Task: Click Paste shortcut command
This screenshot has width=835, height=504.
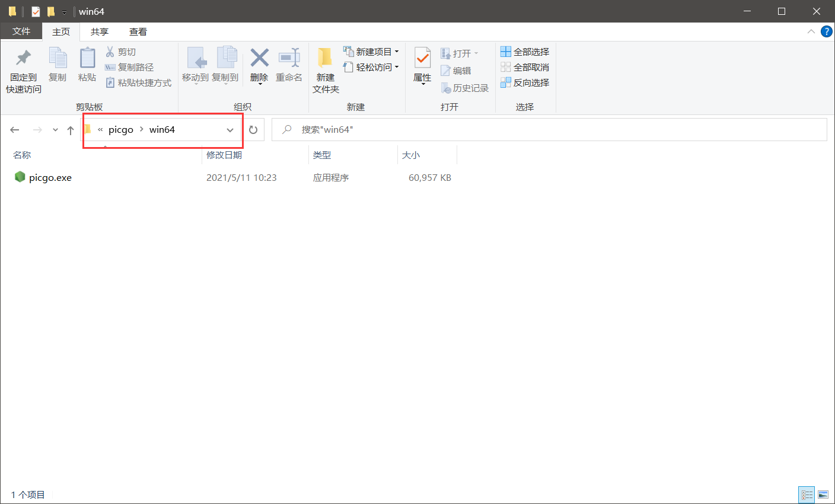Action: 138,83
